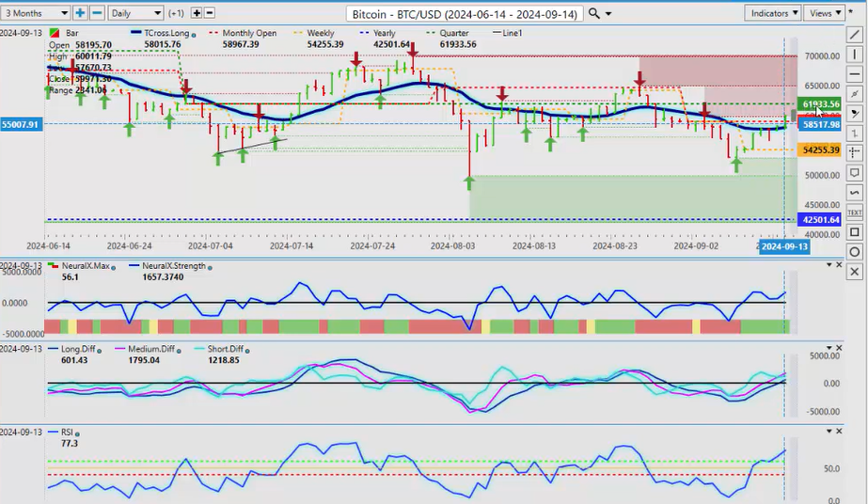Viewport: 868px width, 504px height.
Task: Click the Bar legend color icon
Action: (55, 33)
